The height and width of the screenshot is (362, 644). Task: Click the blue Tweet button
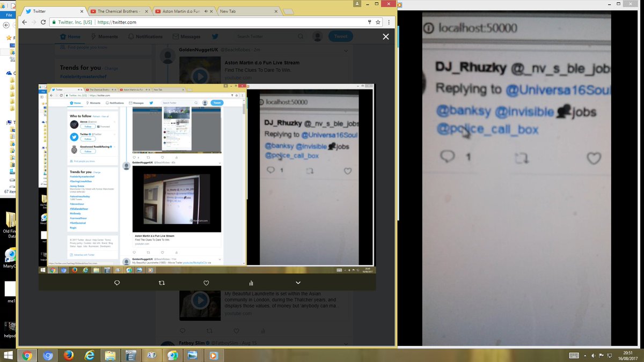[x=341, y=36]
